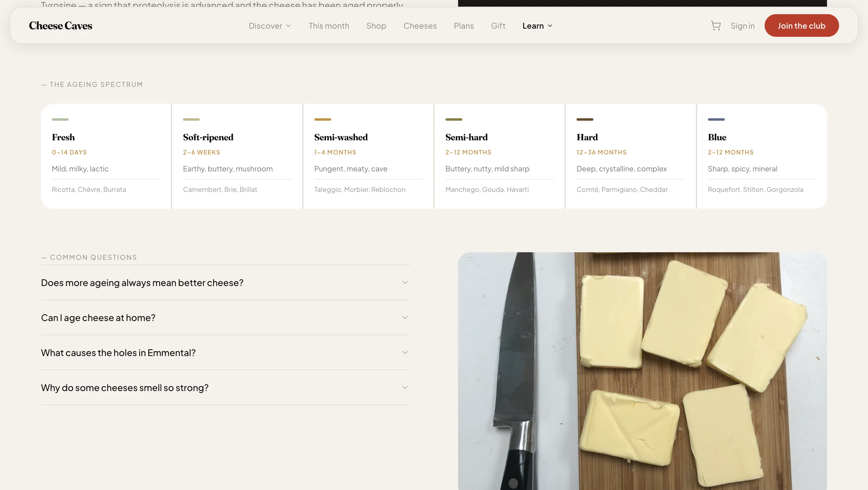868x490 pixels.
Task: Expand "Does more ageing always mean better cheese?"
Action: [225, 283]
